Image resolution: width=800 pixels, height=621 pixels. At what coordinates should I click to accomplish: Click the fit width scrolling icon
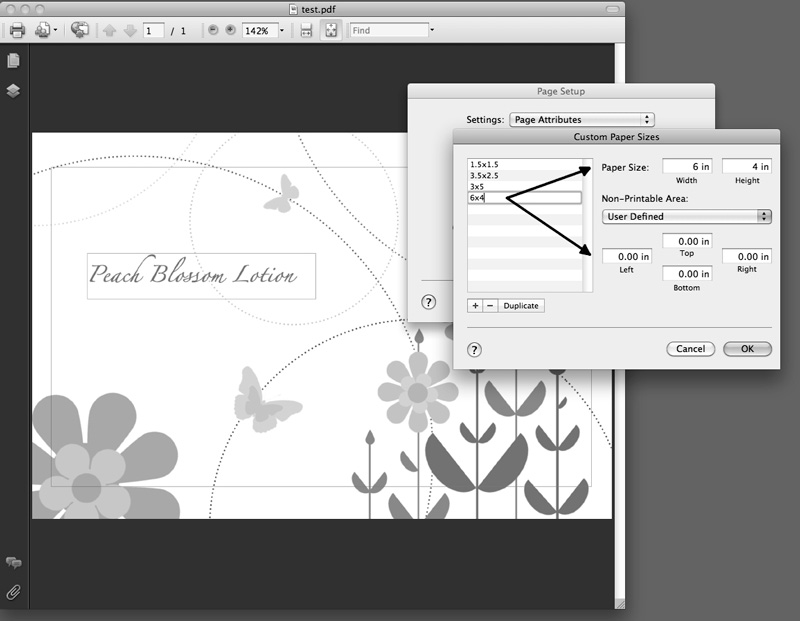(306, 31)
